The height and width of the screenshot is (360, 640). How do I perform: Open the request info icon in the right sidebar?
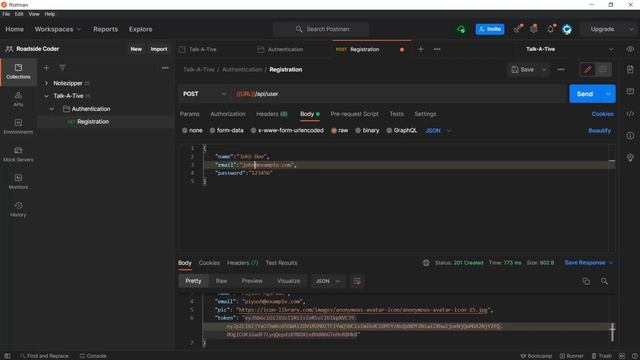630,136
